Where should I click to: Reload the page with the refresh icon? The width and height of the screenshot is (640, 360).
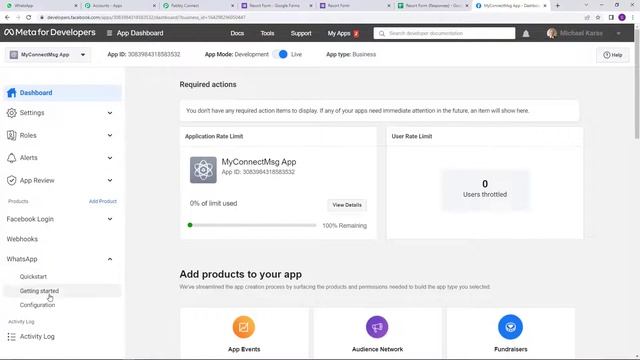click(x=29, y=18)
